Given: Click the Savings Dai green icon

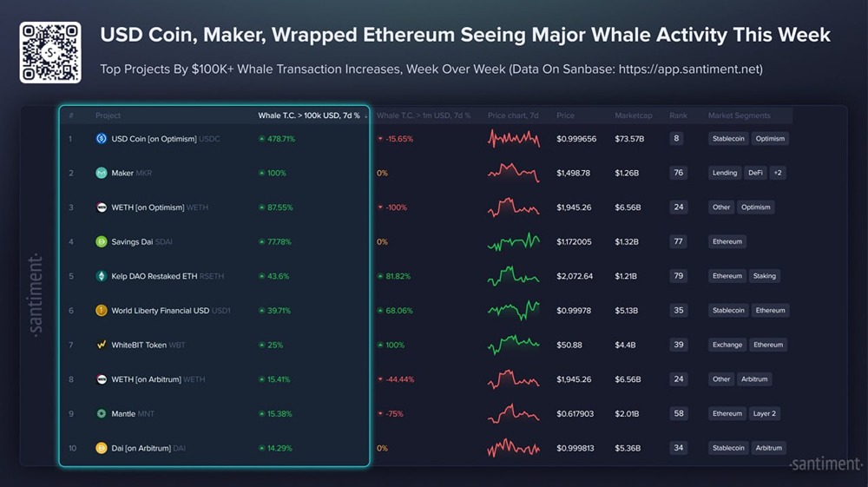Looking at the screenshot, I should pyautogui.click(x=102, y=241).
